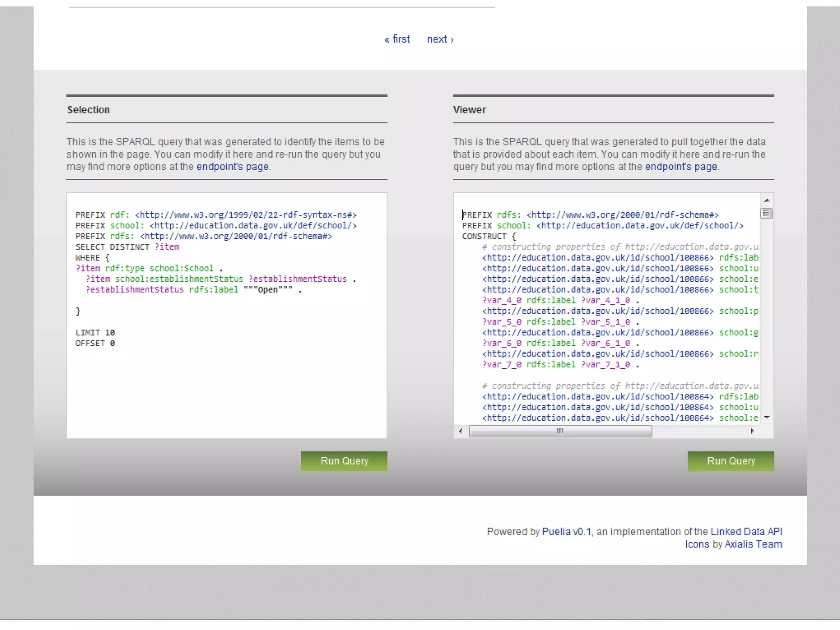Click the Viewer horizontal scroll left arrow
This screenshot has height=630, width=840.
[x=461, y=431]
